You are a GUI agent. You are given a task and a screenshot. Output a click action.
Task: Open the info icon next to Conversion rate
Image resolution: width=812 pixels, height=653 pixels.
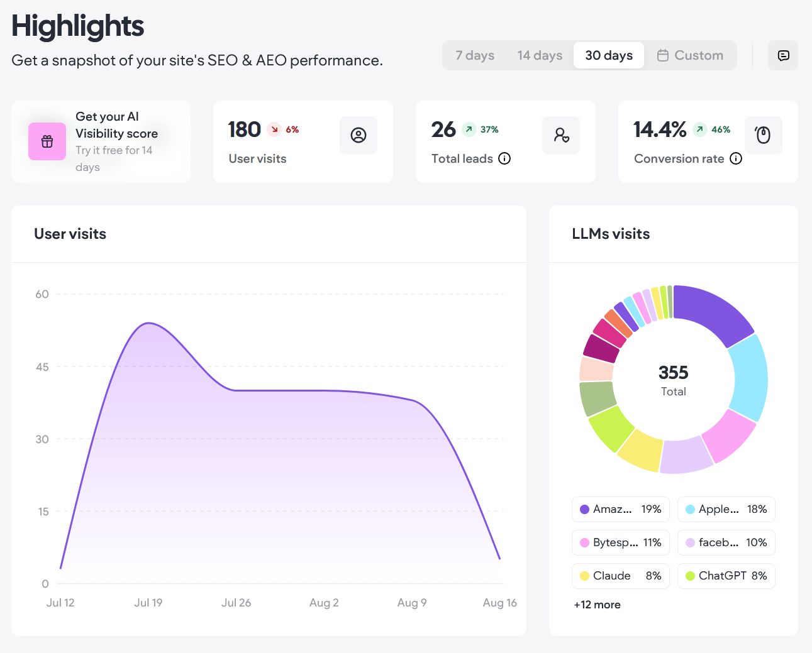click(736, 158)
